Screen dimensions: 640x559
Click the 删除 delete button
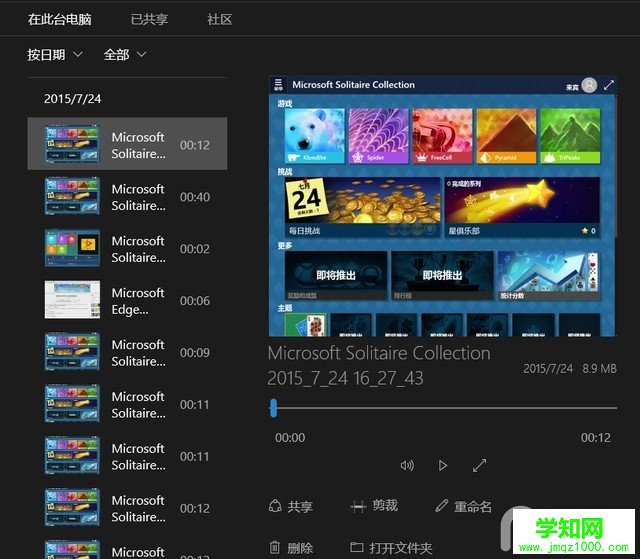pyautogui.click(x=291, y=548)
